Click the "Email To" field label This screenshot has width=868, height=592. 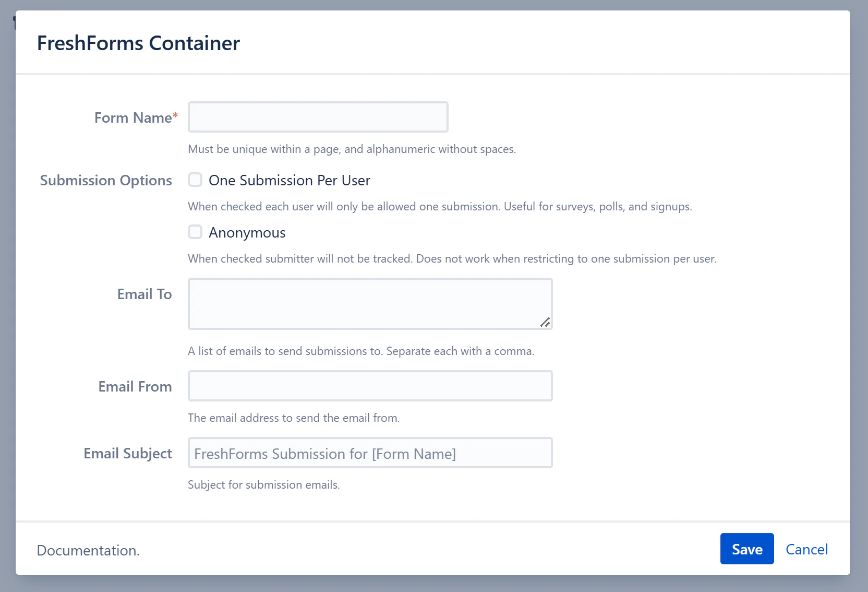coord(144,294)
